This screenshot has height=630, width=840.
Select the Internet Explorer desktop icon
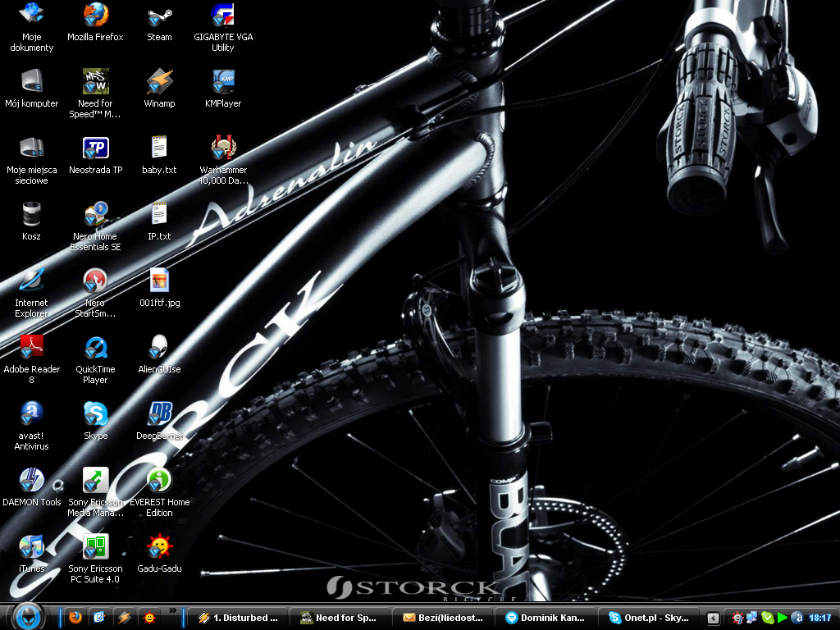[31, 293]
